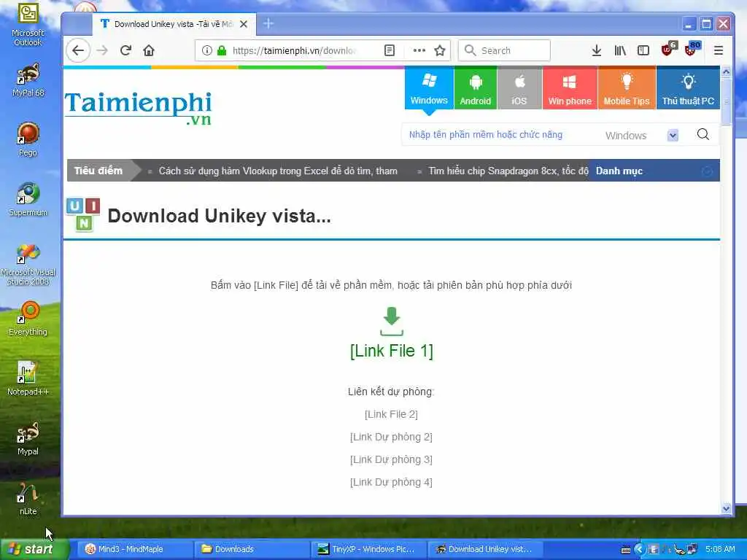
Task: Close the Download Unikey vista tab
Action: point(244,24)
